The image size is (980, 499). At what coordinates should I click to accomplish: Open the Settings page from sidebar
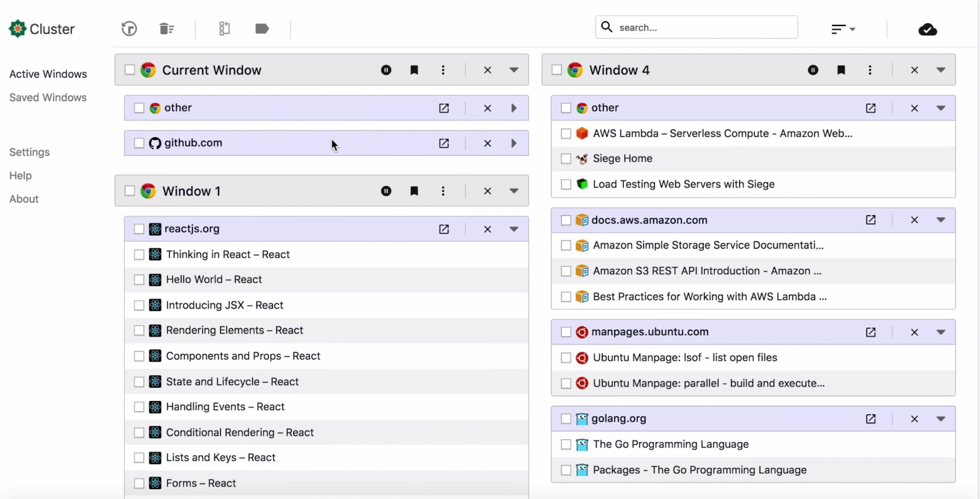pyautogui.click(x=29, y=152)
